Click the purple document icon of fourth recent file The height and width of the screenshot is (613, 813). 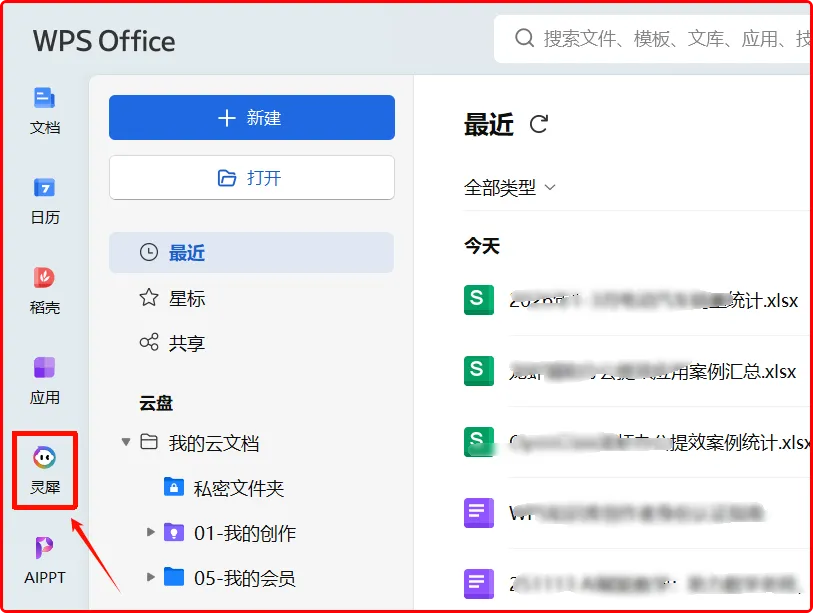(479, 512)
